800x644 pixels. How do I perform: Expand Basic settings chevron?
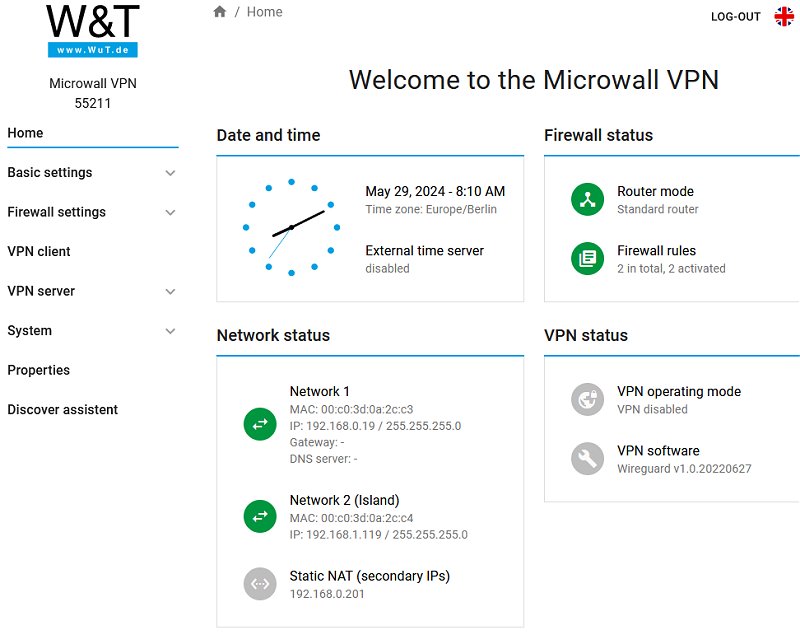(x=170, y=173)
